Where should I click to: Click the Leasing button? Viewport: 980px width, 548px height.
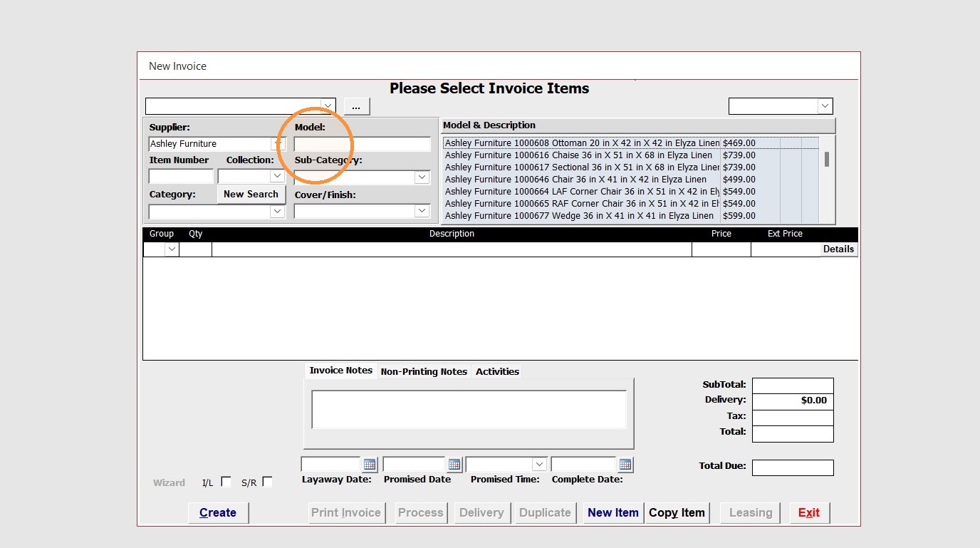(751, 512)
